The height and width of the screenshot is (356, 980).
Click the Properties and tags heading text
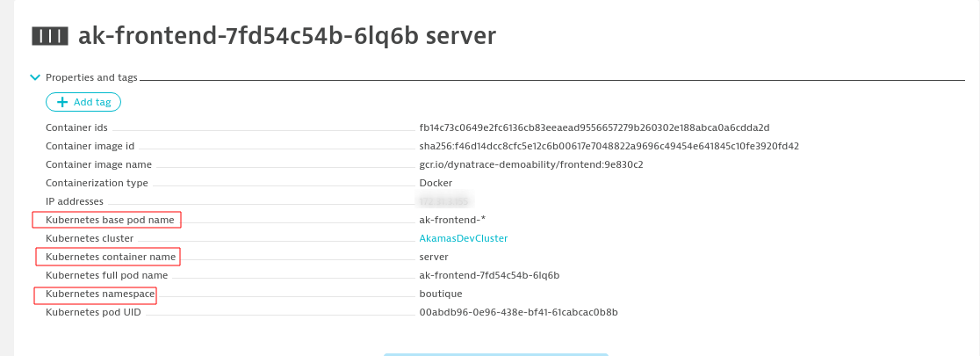92,77
